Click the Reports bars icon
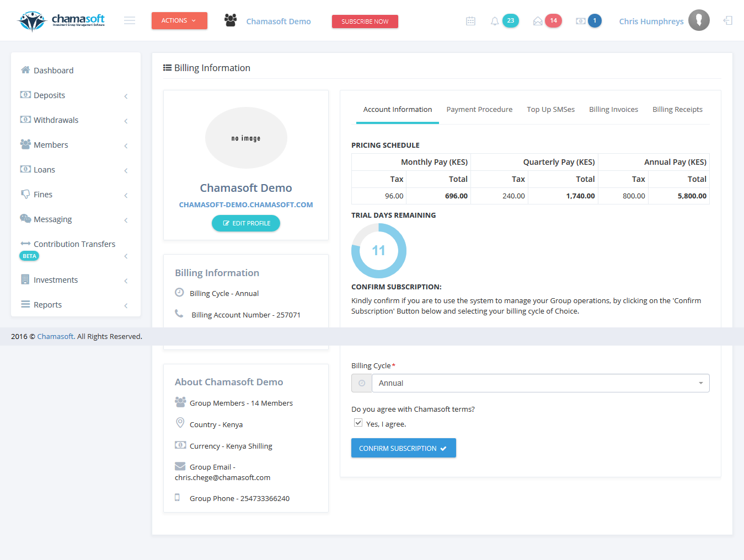The image size is (744, 560). click(25, 304)
